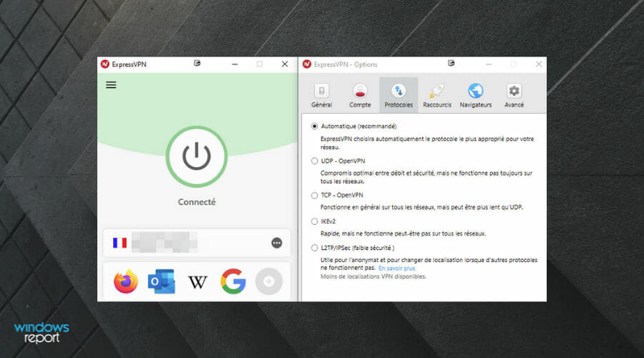Click the France flag location selector
This screenshot has height=358, width=644.
pos(119,243)
